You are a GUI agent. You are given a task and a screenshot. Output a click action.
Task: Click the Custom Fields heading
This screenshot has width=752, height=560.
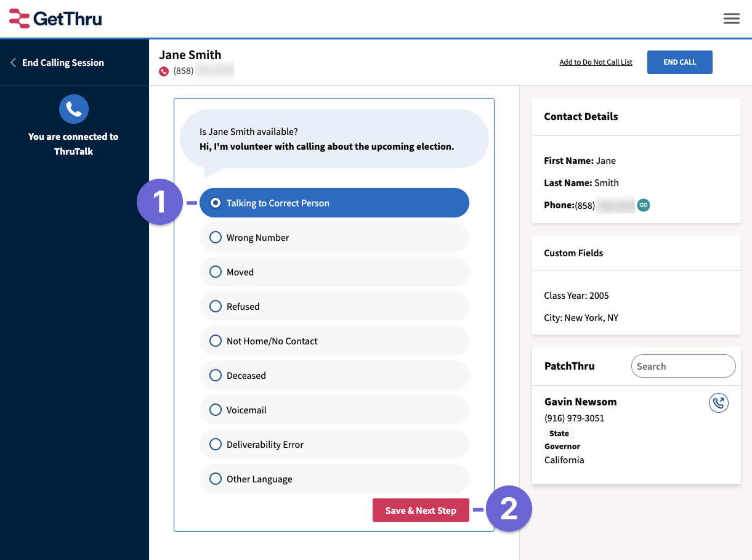point(573,253)
